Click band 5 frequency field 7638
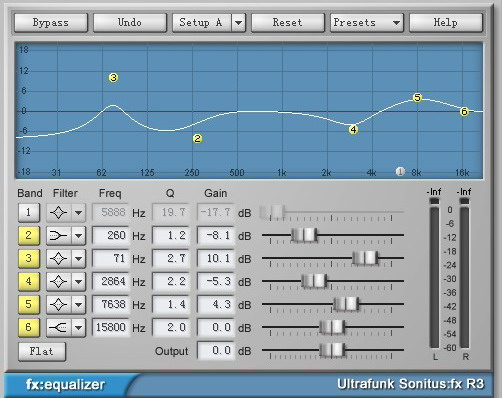The width and height of the screenshot is (502, 398). [111, 305]
